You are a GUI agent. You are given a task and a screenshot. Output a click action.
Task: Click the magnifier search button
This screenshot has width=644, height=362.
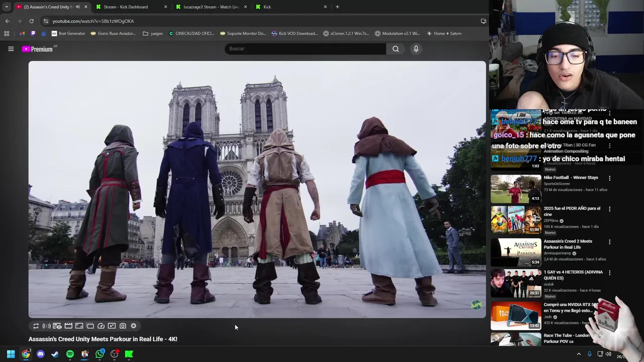395,49
